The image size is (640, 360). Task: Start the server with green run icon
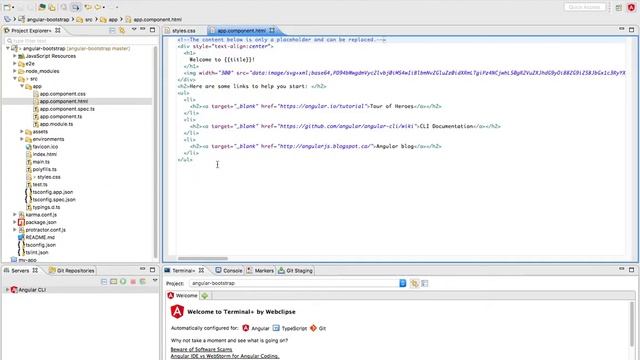point(123,281)
